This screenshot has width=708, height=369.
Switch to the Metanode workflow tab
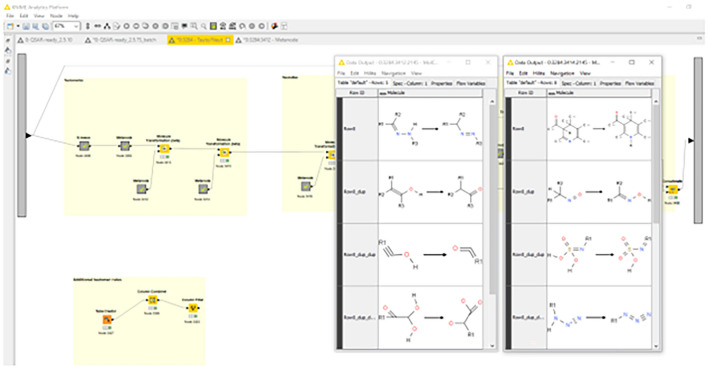pyautogui.click(x=267, y=40)
